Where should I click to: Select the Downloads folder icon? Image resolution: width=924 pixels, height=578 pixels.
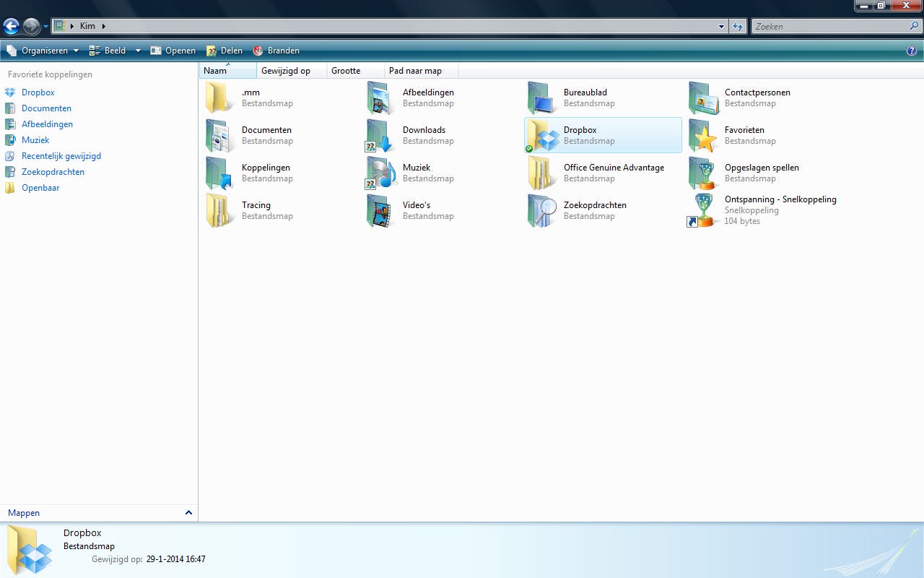(380, 135)
